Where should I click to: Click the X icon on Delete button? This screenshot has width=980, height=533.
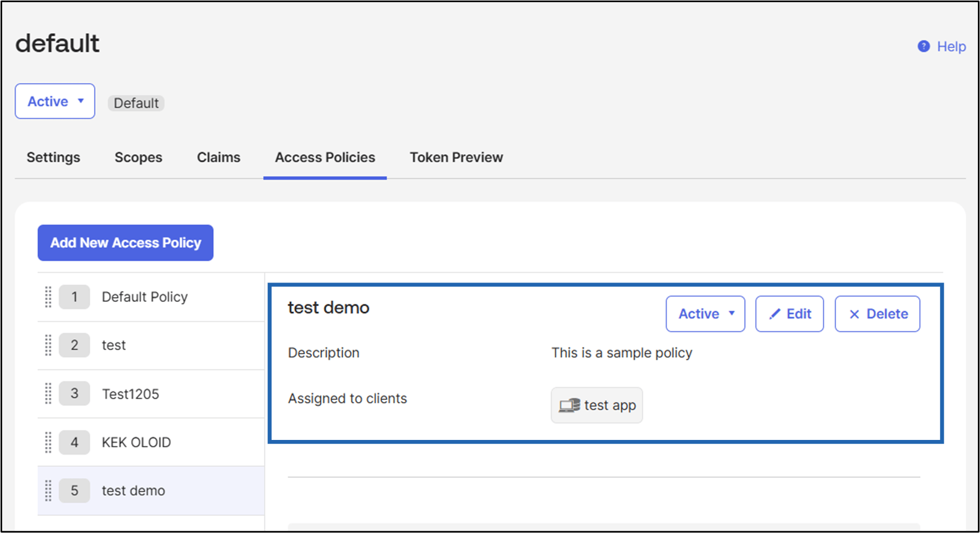pos(854,314)
